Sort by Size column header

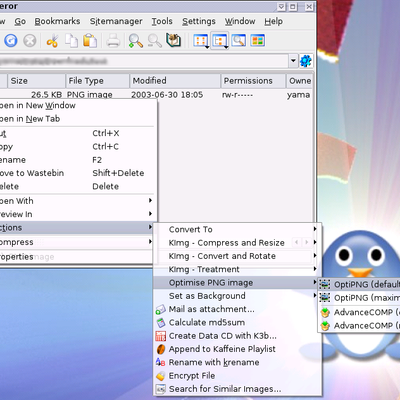point(36,81)
